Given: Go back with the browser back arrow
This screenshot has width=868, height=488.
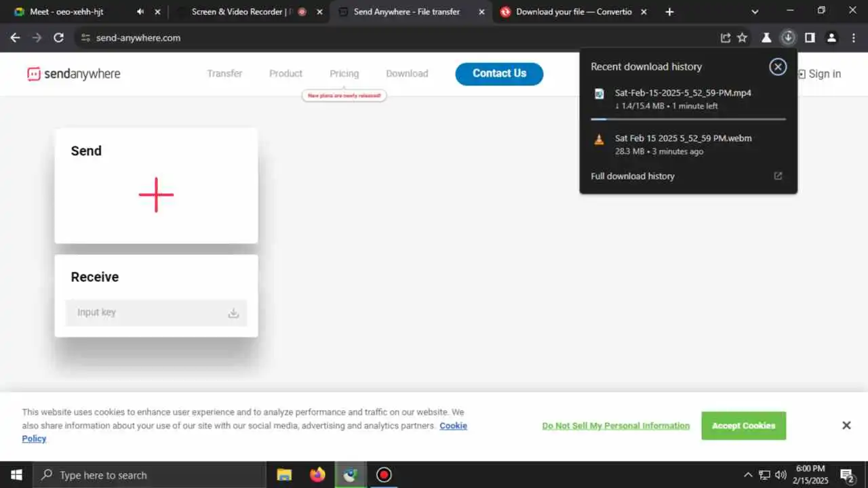Looking at the screenshot, I should tap(15, 38).
